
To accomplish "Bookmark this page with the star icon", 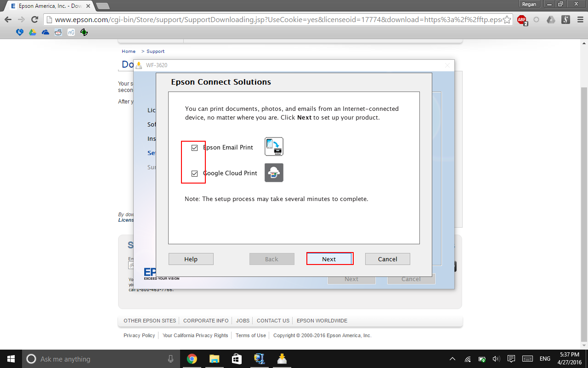I will click(x=507, y=20).
